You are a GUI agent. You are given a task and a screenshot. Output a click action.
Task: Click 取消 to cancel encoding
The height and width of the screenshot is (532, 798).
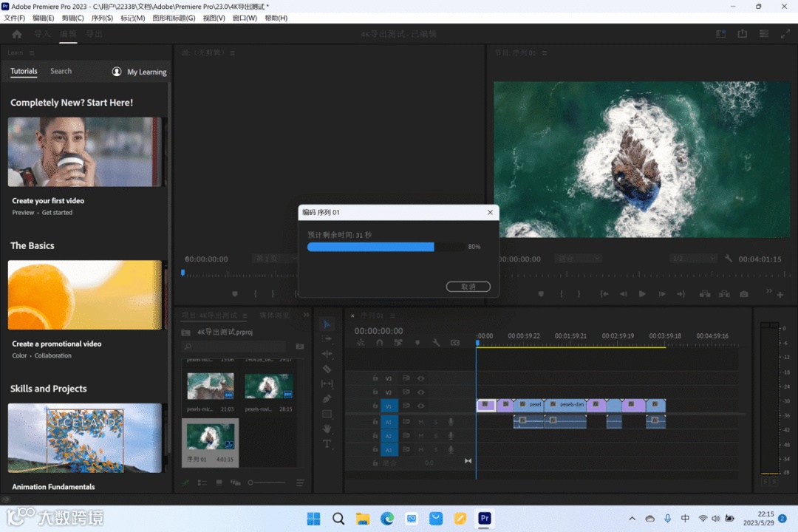click(x=468, y=287)
